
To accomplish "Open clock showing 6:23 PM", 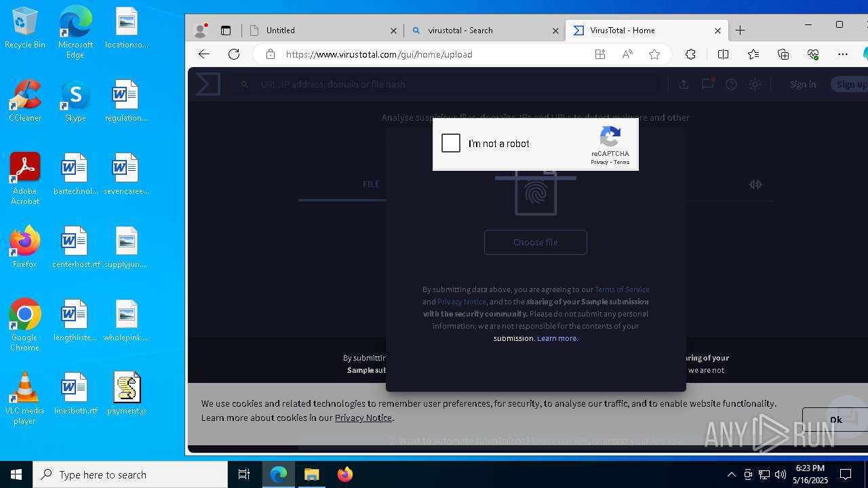I will 810,474.
